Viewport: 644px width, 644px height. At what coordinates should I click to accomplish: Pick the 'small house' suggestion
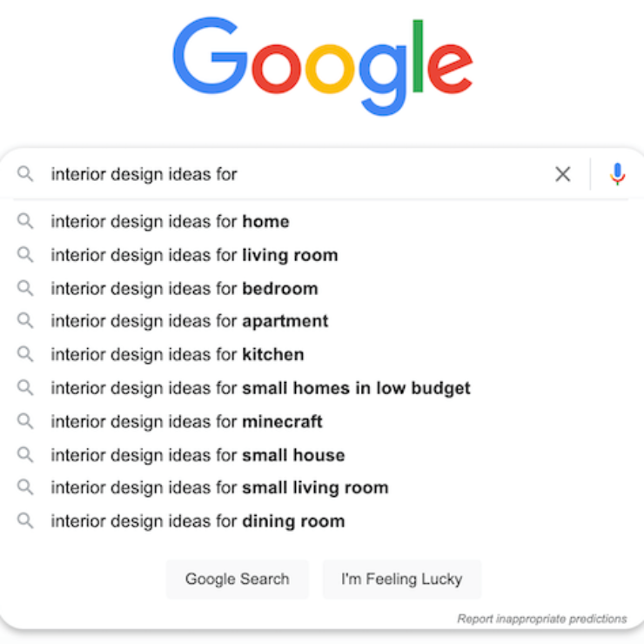198,455
